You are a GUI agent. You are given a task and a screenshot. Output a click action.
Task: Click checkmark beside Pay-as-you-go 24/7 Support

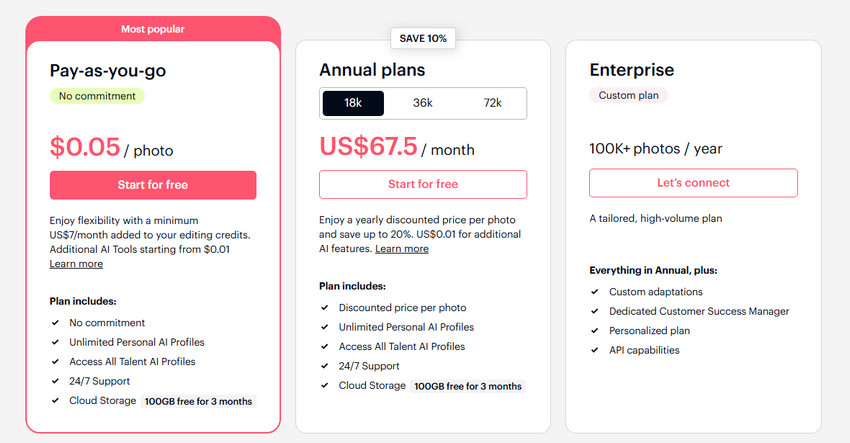coord(55,381)
